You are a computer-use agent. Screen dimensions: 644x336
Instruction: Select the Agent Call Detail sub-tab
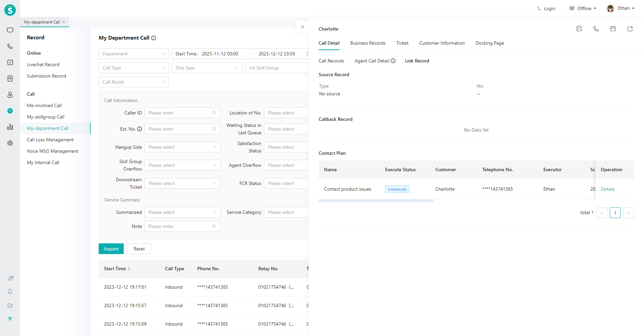coord(372,61)
